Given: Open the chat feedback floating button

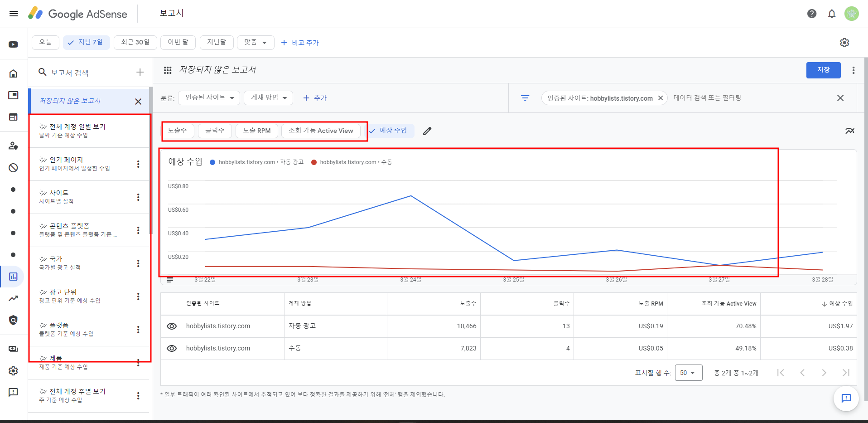Looking at the screenshot, I should click(846, 399).
